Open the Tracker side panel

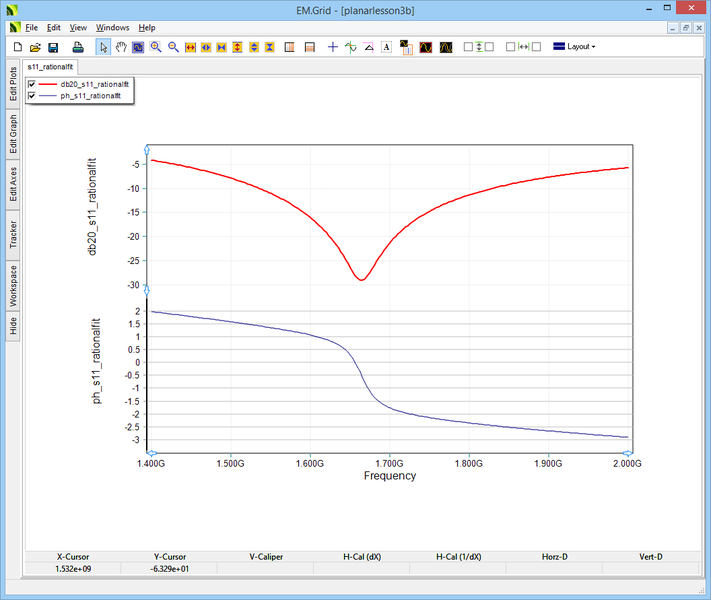(x=13, y=235)
